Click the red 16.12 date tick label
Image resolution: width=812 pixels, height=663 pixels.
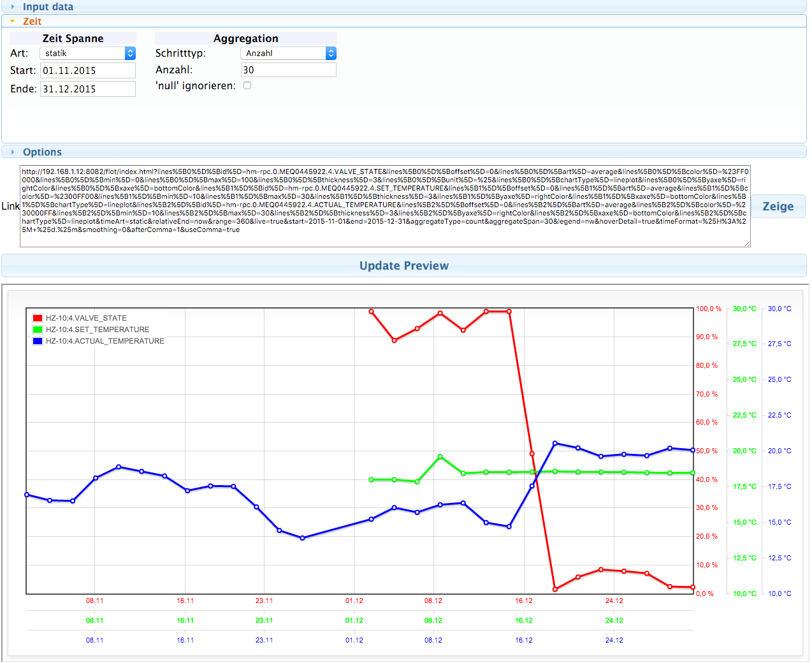pos(524,601)
